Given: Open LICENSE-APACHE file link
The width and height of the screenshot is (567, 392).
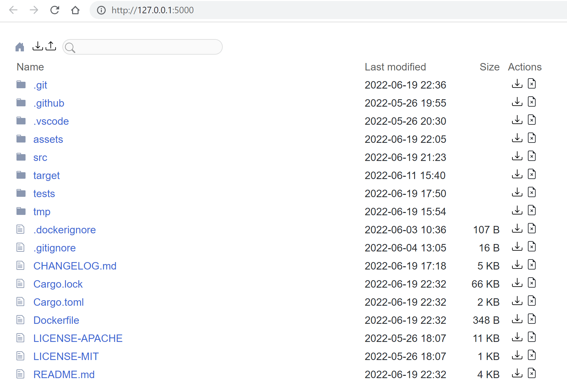Looking at the screenshot, I should 78,338.
